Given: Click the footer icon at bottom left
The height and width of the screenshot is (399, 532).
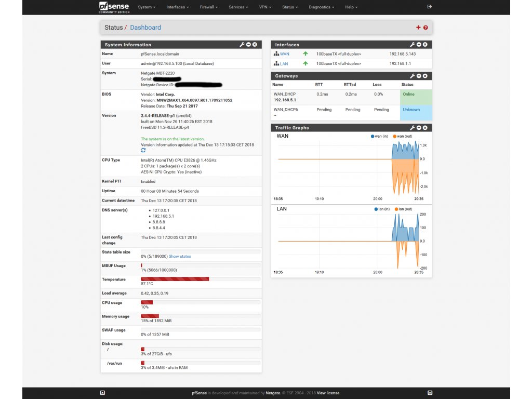Looking at the screenshot, I should (x=102, y=393).
